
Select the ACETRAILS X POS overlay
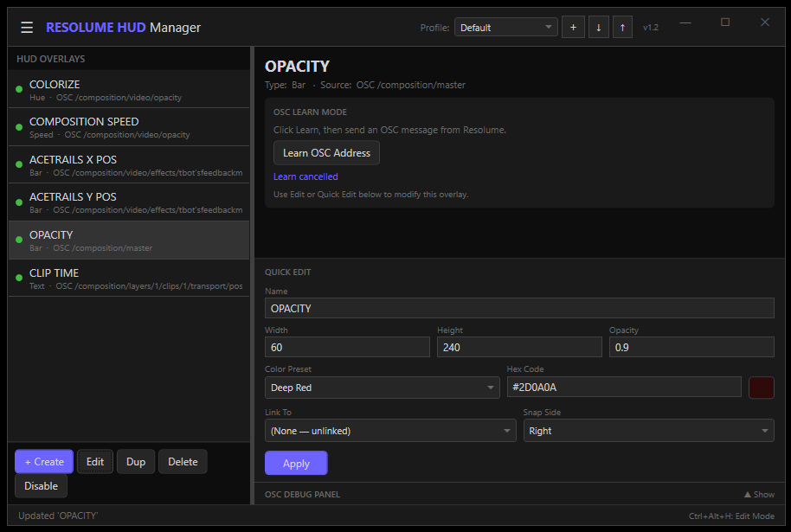tap(130, 165)
